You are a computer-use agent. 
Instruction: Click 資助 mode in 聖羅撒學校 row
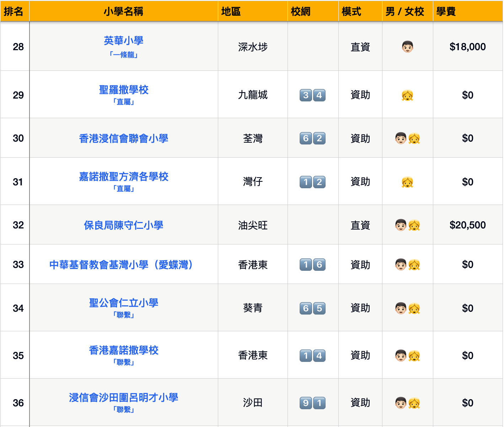360,95
